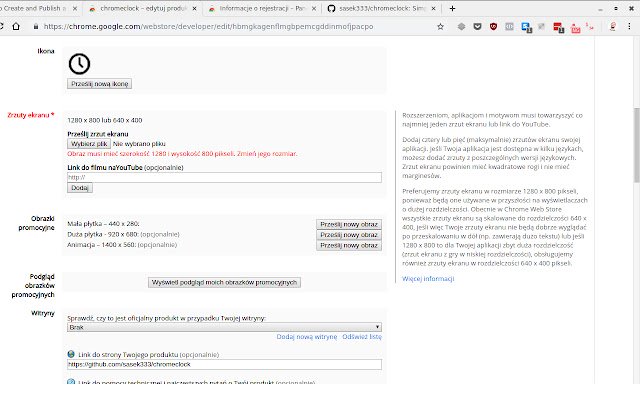
Task: Click 'Wyświetl podgląd moich obrazków promocyjnych'
Action: click(224, 282)
